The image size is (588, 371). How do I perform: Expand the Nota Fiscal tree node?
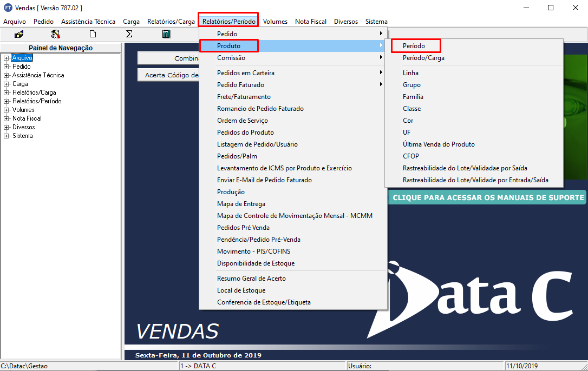point(6,118)
